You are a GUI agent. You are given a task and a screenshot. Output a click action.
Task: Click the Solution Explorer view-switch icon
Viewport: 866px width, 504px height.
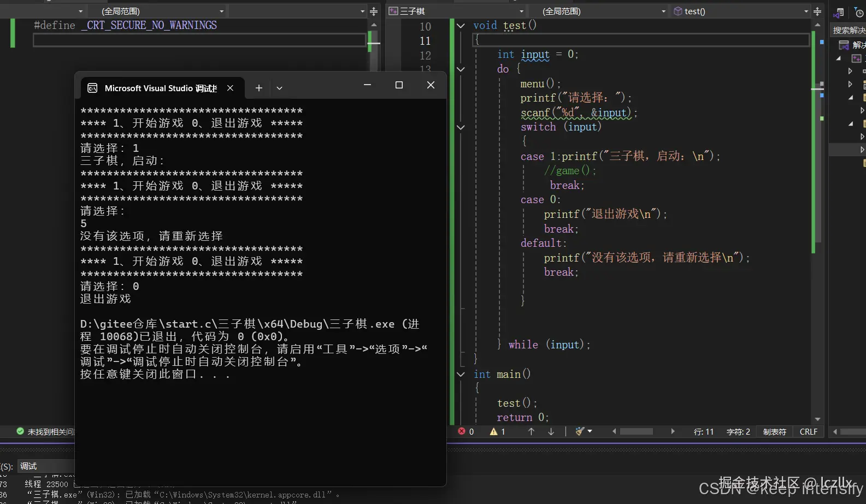point(839,12)
